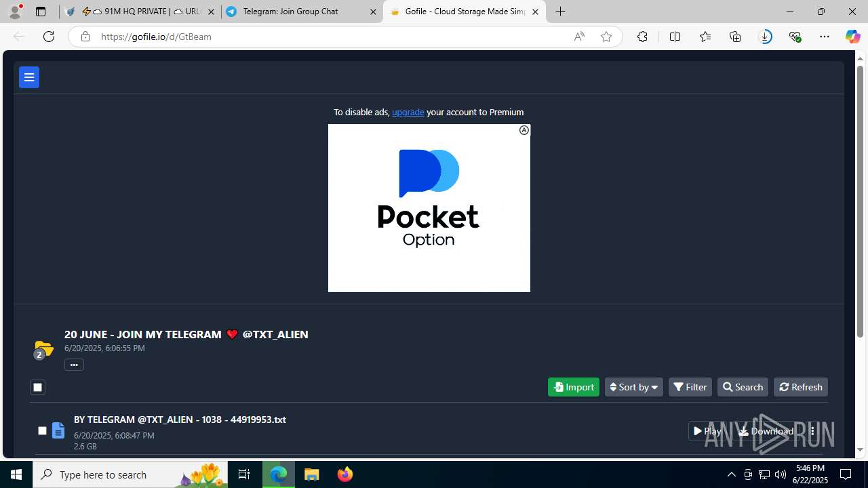Follow the upgrade account link
Viewport: 868px width, 488px height.
pos(408,112)
